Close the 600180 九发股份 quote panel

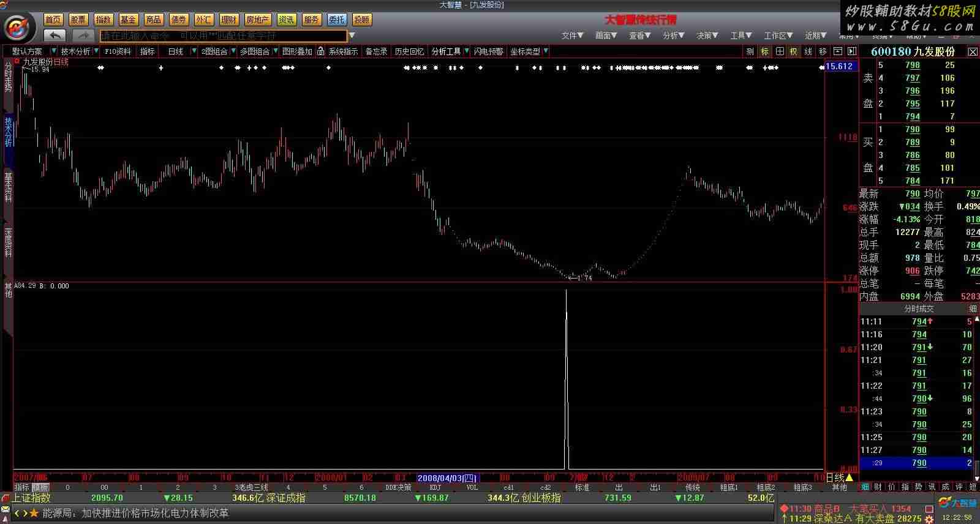[973, 52]
